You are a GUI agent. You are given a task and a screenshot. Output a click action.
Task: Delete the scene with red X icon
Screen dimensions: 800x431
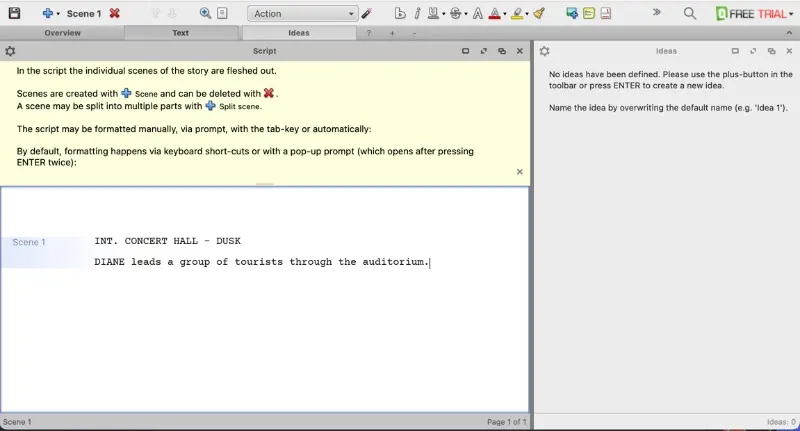point(115,14)
